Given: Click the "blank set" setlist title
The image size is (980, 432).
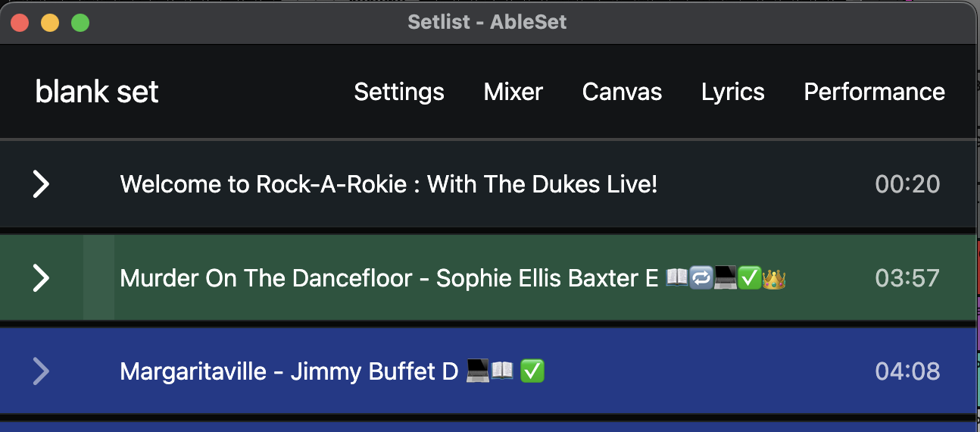Looking at the screenshot, I should (97, 92).
